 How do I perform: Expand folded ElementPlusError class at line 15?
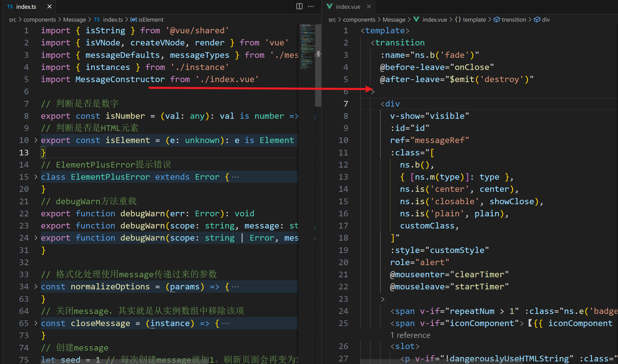pos(36,177)
